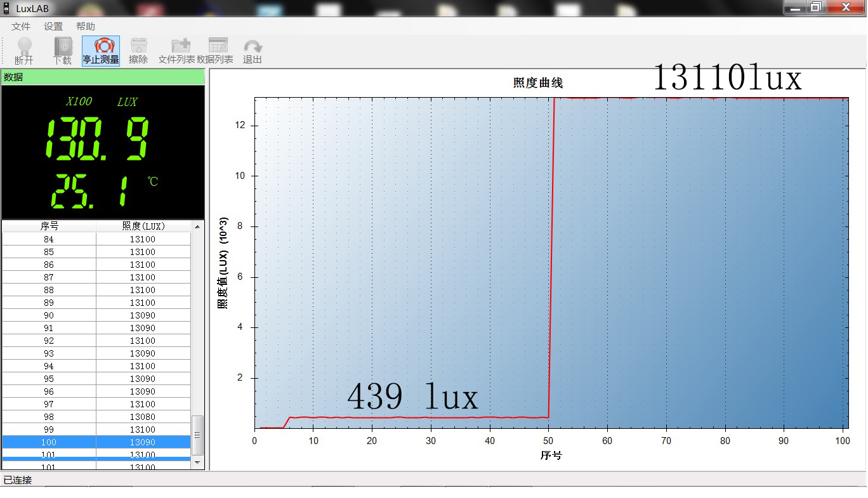Select row with 序号 95

pyautogui.click(x=96, y=379)
